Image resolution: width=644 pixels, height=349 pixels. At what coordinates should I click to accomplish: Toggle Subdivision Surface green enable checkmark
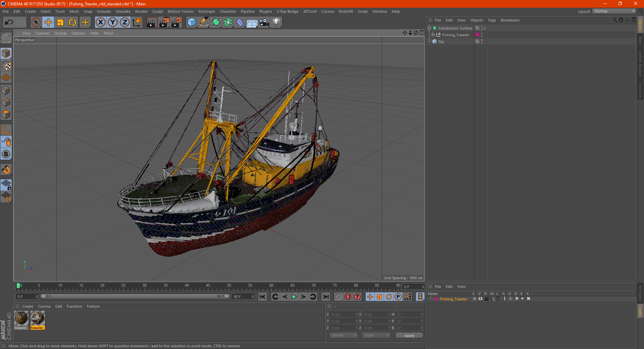(485, 28)
